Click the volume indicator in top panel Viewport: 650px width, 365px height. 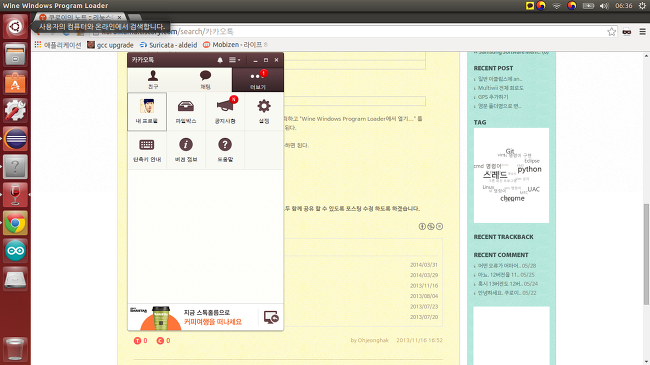click(604, 6)
